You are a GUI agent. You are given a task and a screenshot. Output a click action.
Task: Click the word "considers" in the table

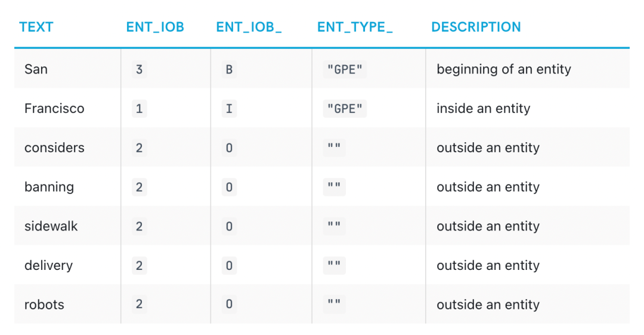point(54,148)
